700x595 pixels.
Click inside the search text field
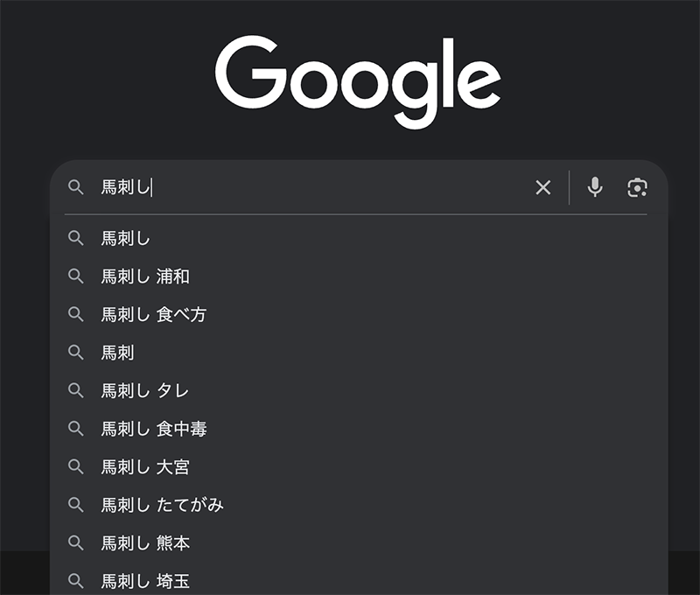click(332, 187)
